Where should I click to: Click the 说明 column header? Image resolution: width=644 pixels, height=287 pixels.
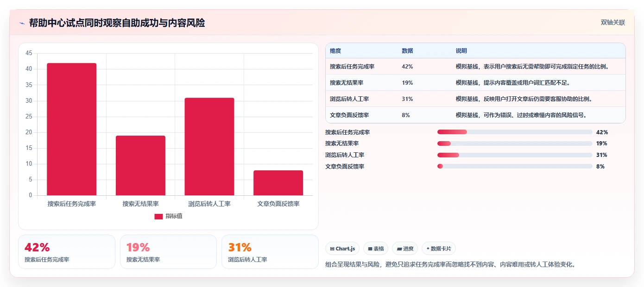click(461, 51)
